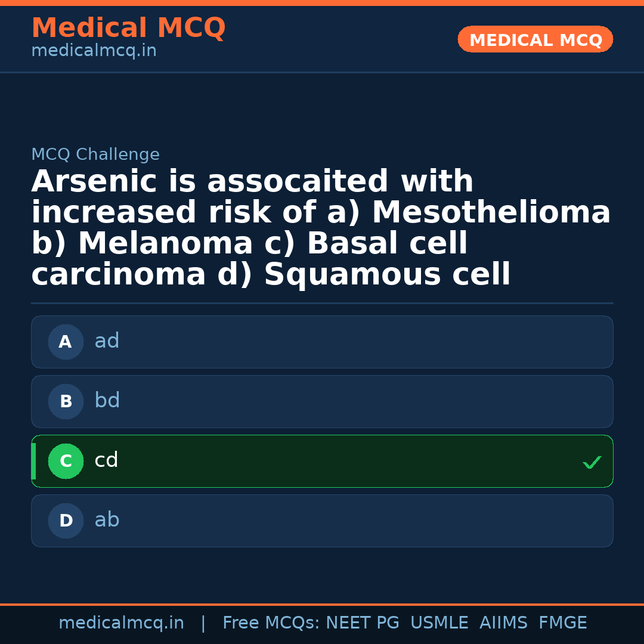Click the circular A option badge

[66, 342]
